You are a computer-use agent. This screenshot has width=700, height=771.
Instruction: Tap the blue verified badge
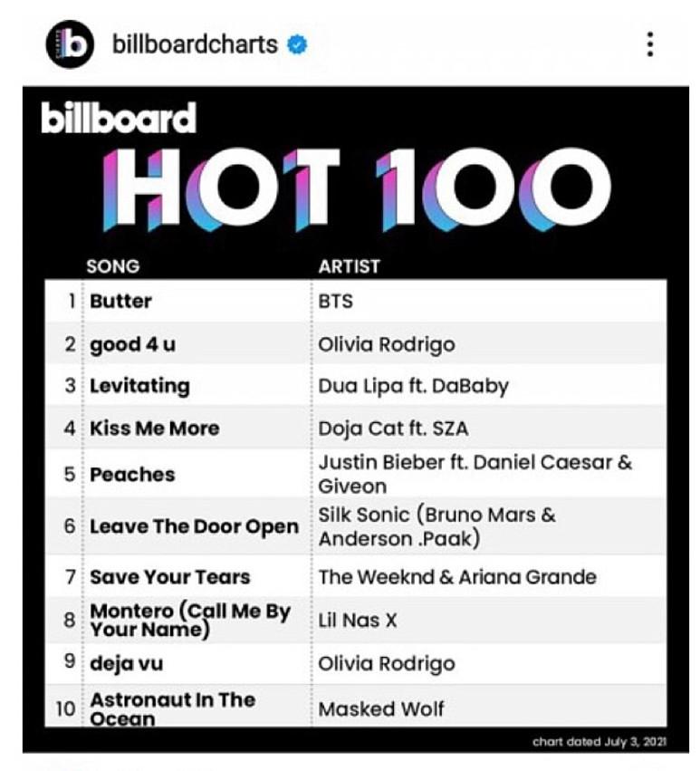pos(297,44)
